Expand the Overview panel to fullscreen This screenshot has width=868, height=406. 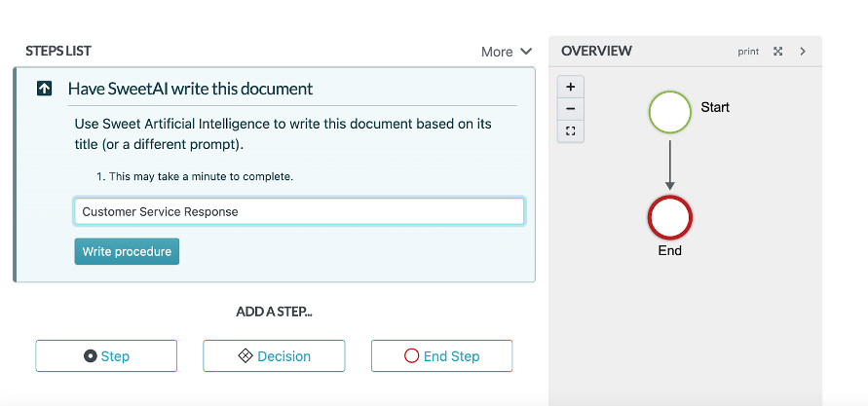coord(777,52)
